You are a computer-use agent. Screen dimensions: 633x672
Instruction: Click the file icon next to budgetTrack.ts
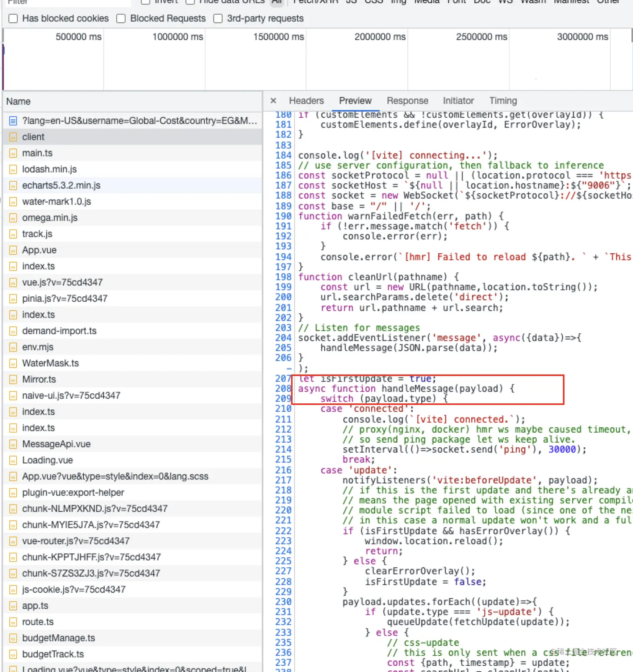tap(13, 655)
